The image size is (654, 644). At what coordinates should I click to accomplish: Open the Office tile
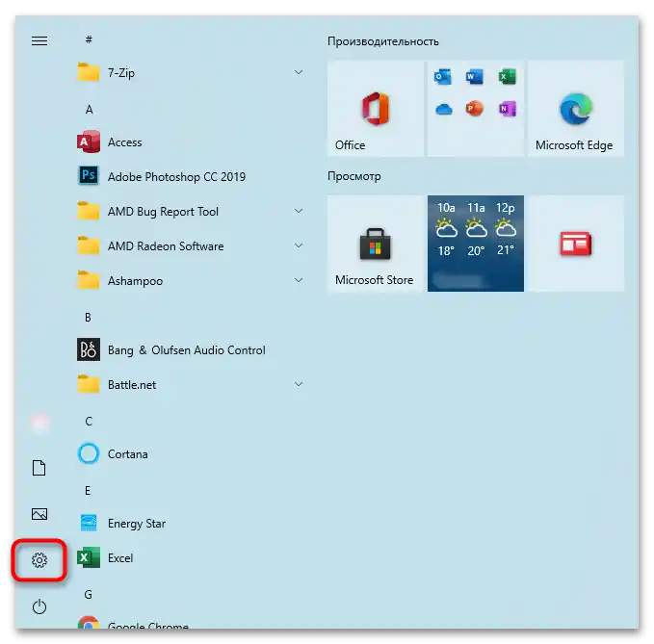376,109
